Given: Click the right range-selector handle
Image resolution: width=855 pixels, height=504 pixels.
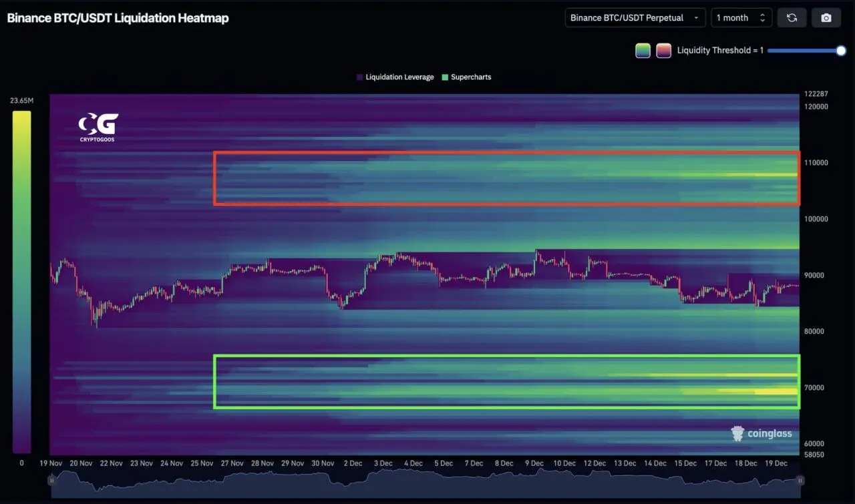Looking at the screenshot, I should point(800,480).
